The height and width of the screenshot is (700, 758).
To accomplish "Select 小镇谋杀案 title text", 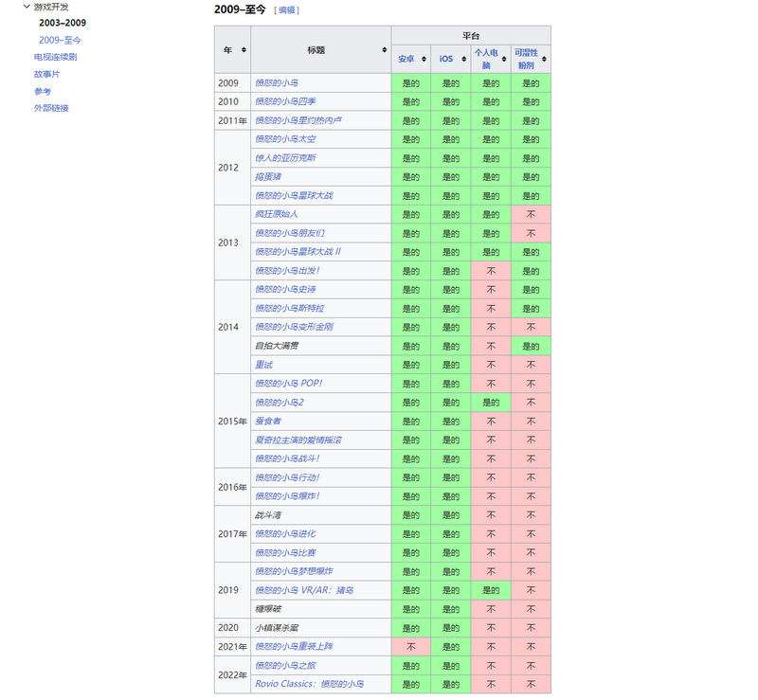I will point(277,628).
